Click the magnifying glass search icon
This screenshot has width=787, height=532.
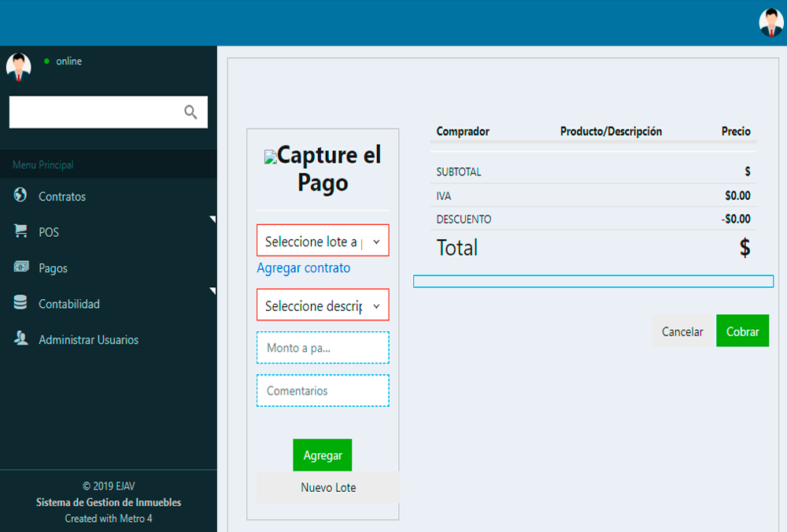[190, 112]
